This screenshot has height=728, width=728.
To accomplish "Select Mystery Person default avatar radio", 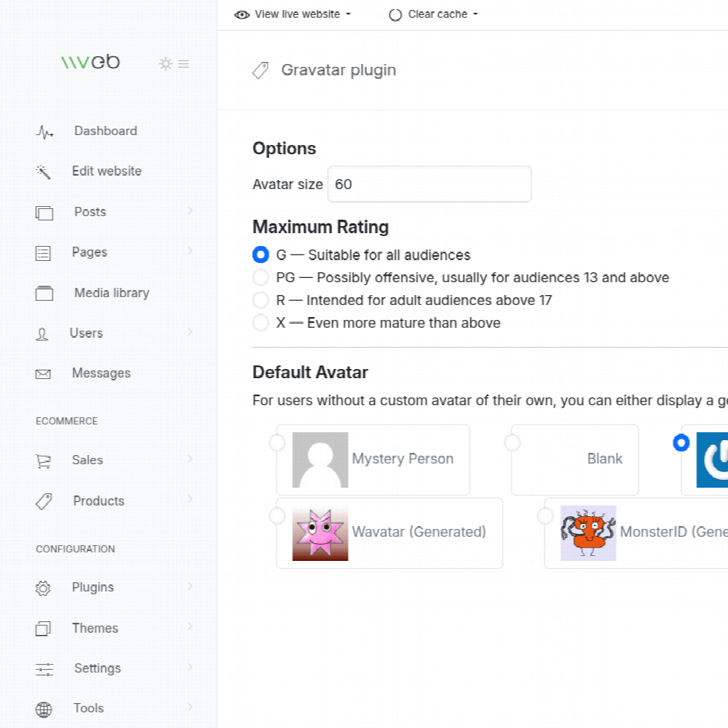I will (x=277, y=443).
